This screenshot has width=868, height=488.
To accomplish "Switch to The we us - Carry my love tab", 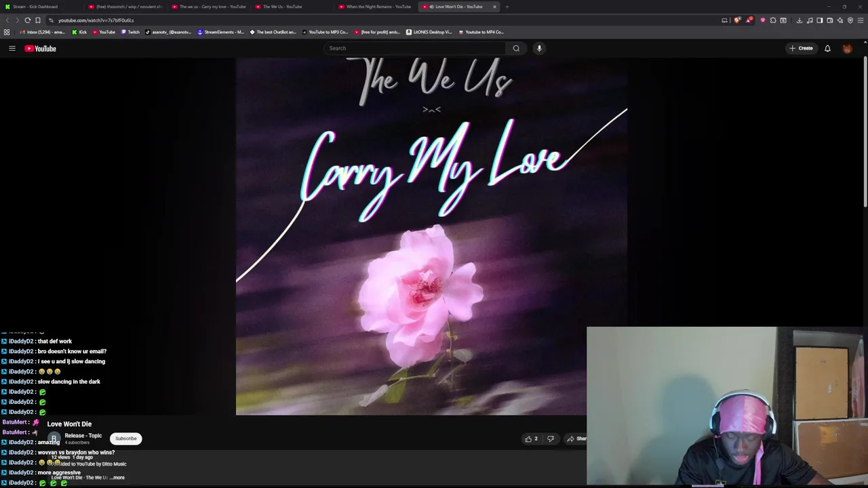I will 209,7.
